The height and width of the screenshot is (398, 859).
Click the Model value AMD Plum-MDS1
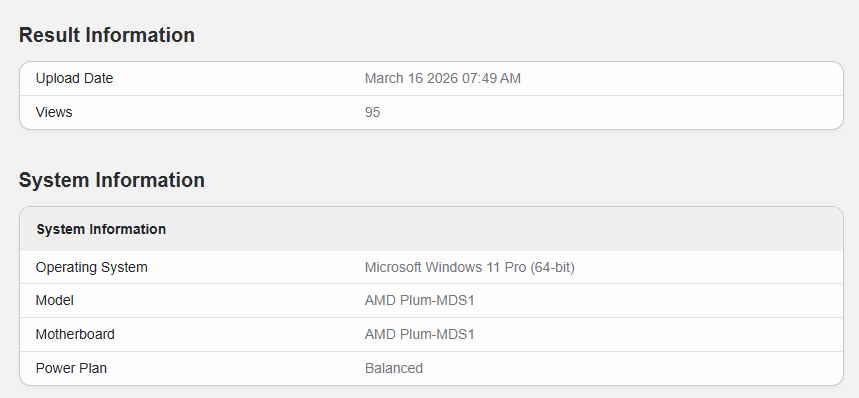click(420, 301)
